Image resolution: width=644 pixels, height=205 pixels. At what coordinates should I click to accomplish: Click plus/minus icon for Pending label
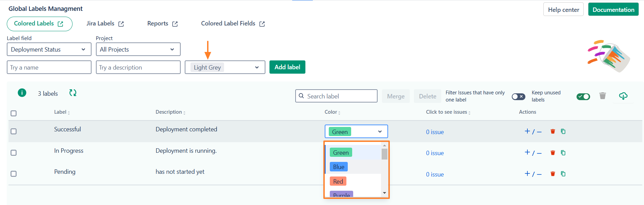[x=533, y=174]
